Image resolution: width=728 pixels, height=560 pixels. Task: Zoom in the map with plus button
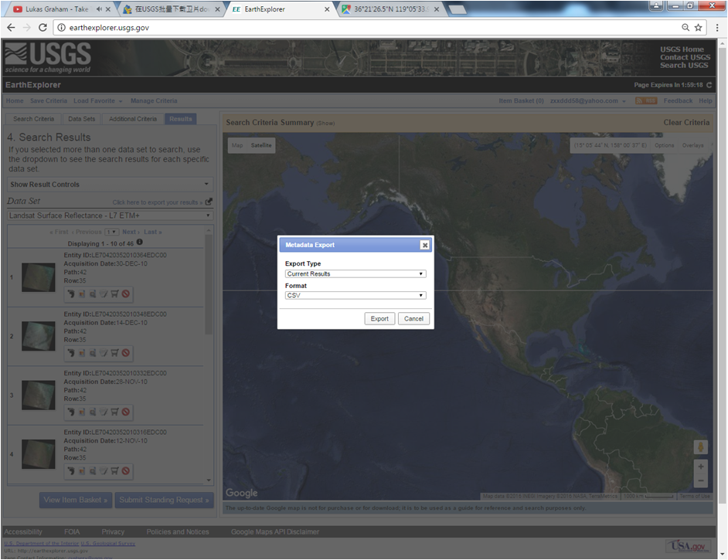point(701,467)
